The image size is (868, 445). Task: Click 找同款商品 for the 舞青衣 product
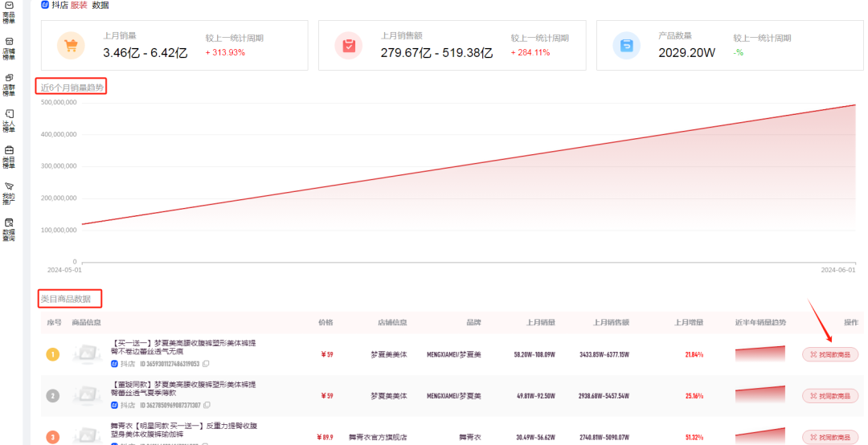point(830,437)
